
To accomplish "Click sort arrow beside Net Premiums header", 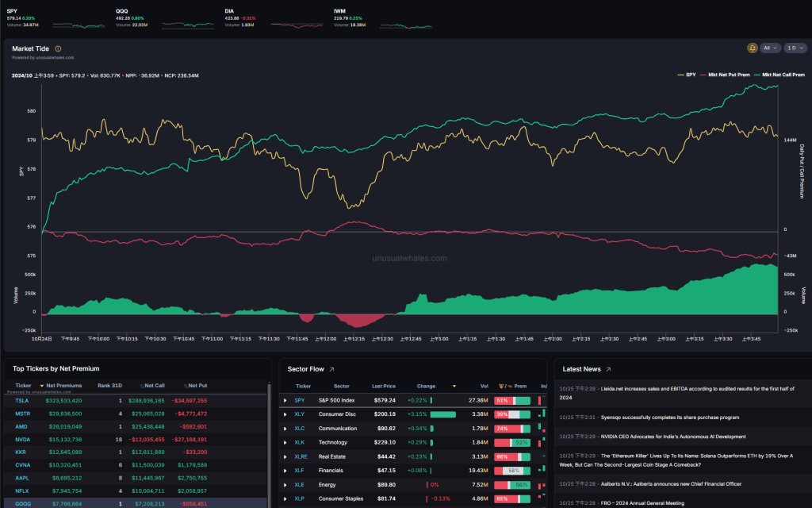I will click(40, 386).
